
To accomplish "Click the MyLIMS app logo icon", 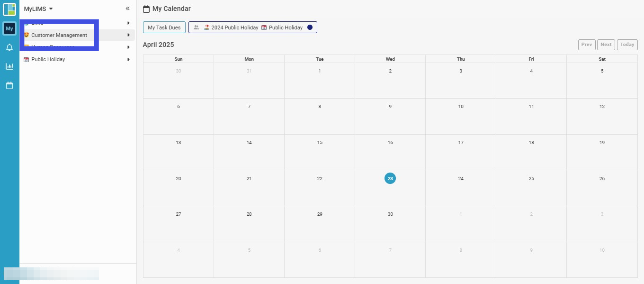I will [x=9, y=9].
